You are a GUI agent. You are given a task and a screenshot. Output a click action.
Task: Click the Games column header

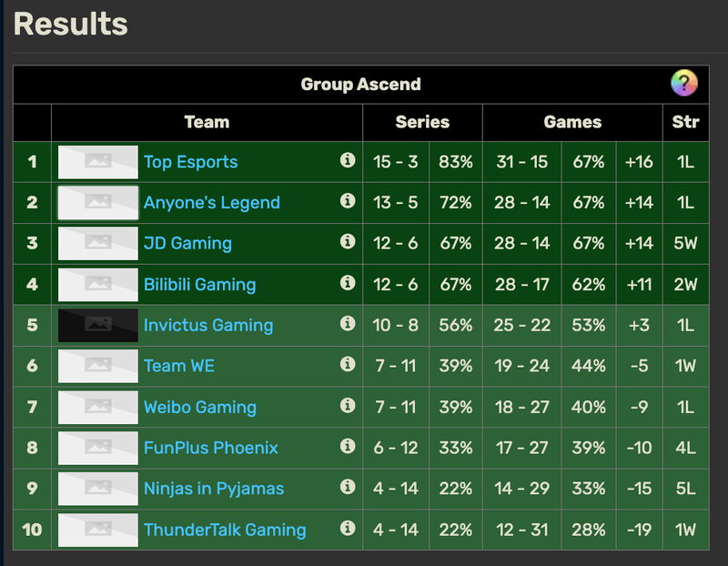pos(572,122)
